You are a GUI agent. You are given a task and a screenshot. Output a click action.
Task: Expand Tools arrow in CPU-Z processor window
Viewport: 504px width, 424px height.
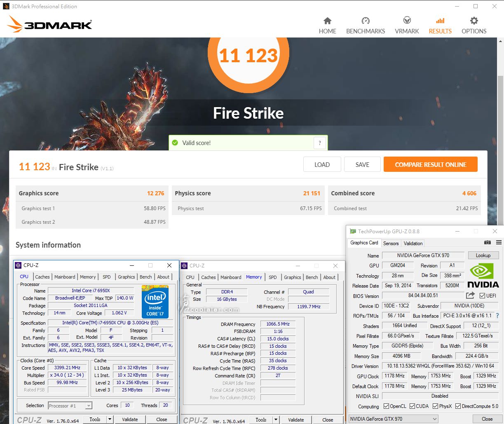click(110, 419)
